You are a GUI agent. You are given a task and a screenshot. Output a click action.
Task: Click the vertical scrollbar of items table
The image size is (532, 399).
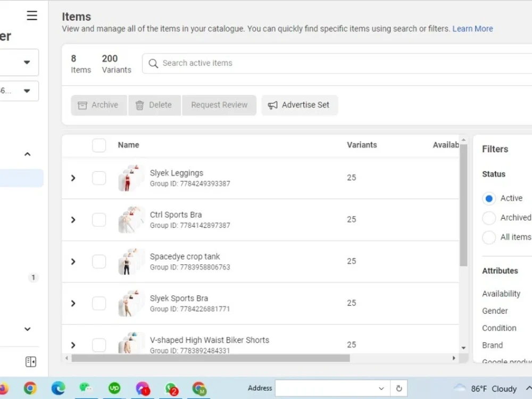click(463, 205)
